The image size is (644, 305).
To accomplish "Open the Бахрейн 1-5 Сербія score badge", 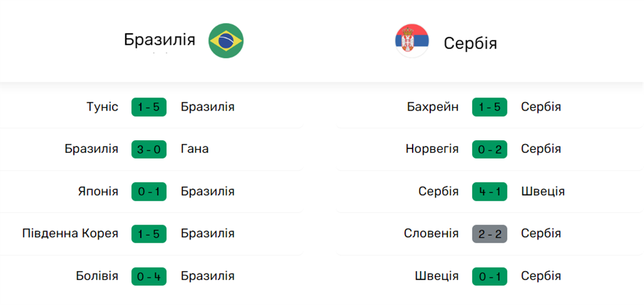I will (489, 107).
